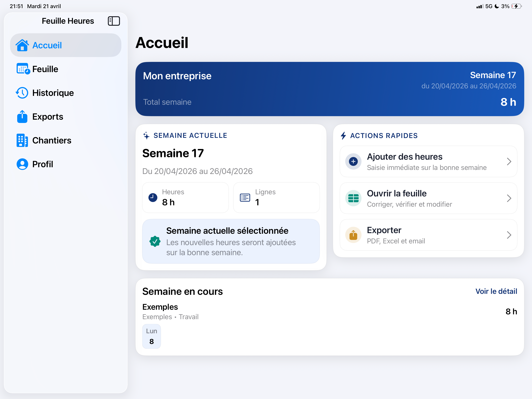Click the Accueil house icon

pyautogui.click(x=22, y=45)
